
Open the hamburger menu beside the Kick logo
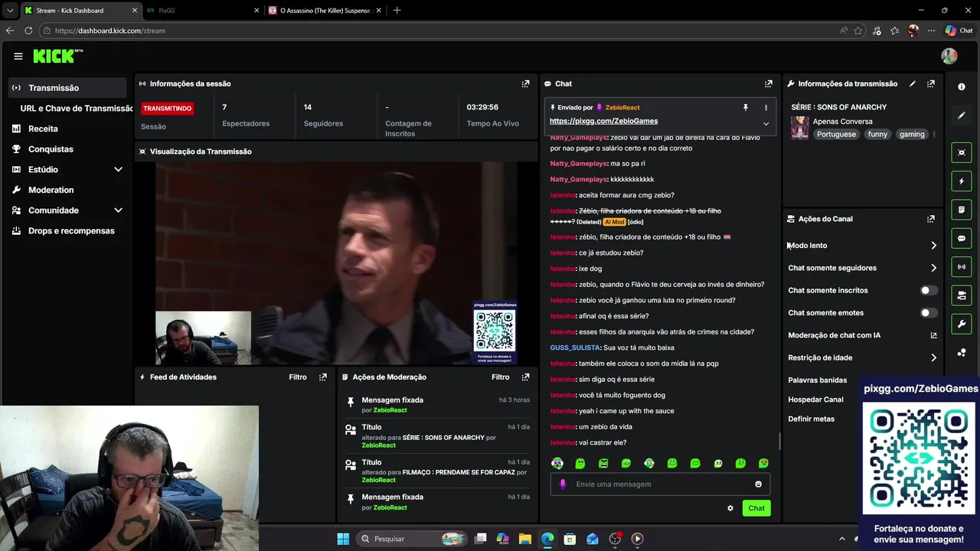[x=18, y=56]
